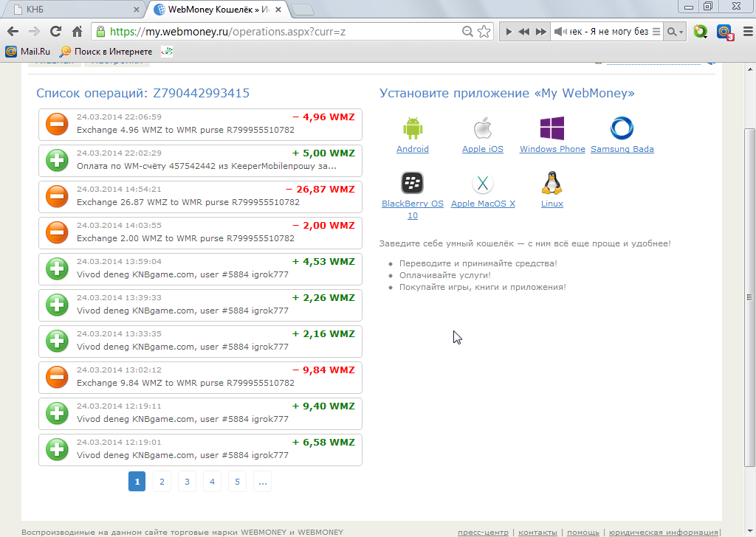Click the plus icon of the 2,16 WMZ operation
Screen dimensions: 756x537
57,341
